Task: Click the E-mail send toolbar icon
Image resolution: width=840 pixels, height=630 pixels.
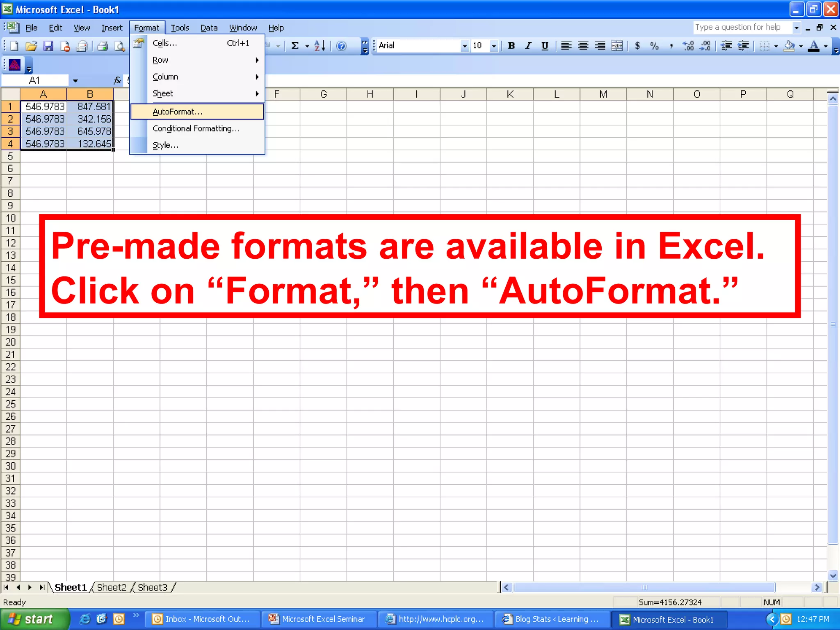Action: click(x=82, y=46)
